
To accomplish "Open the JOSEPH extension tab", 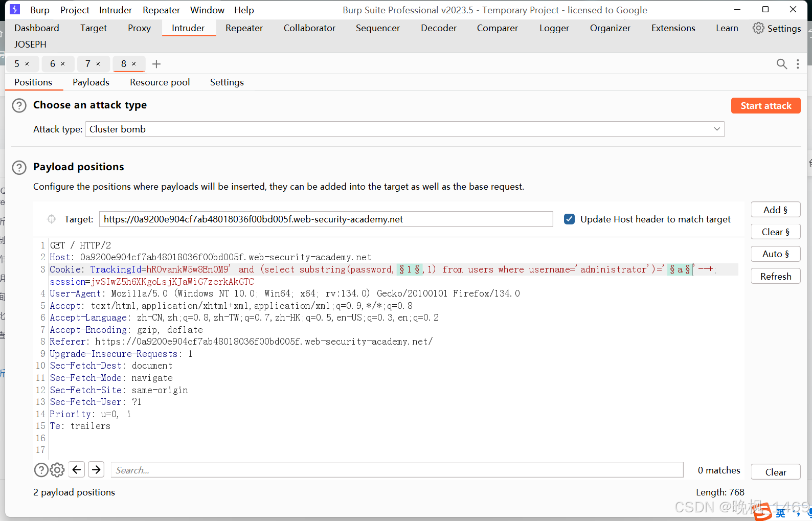I will click(x=30, y=44).
